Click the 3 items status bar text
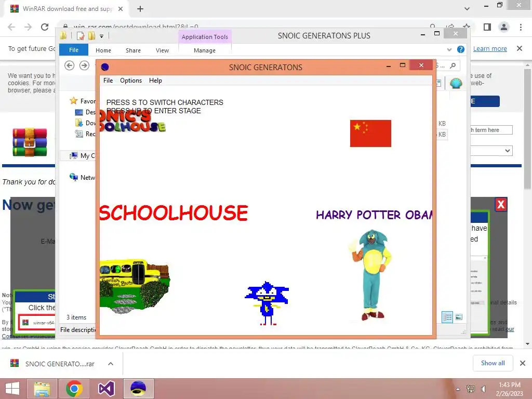This screenshot has width=532, height=399. 76,317
